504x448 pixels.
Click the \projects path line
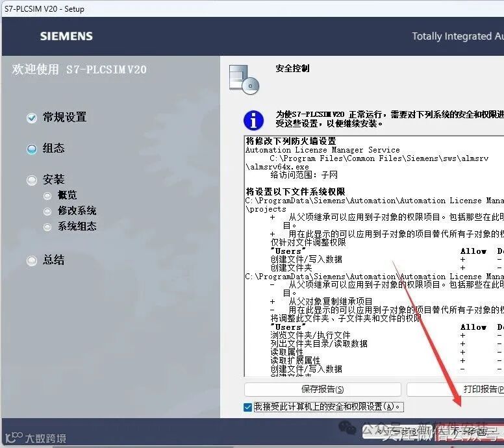[266, 209]
